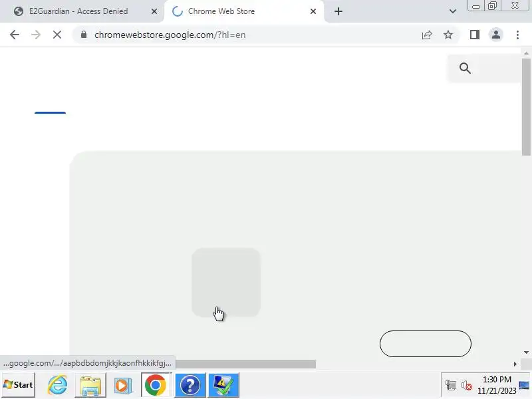
Task: Close the E2Guardian - Access Denied tab
Action: [154, 11]
